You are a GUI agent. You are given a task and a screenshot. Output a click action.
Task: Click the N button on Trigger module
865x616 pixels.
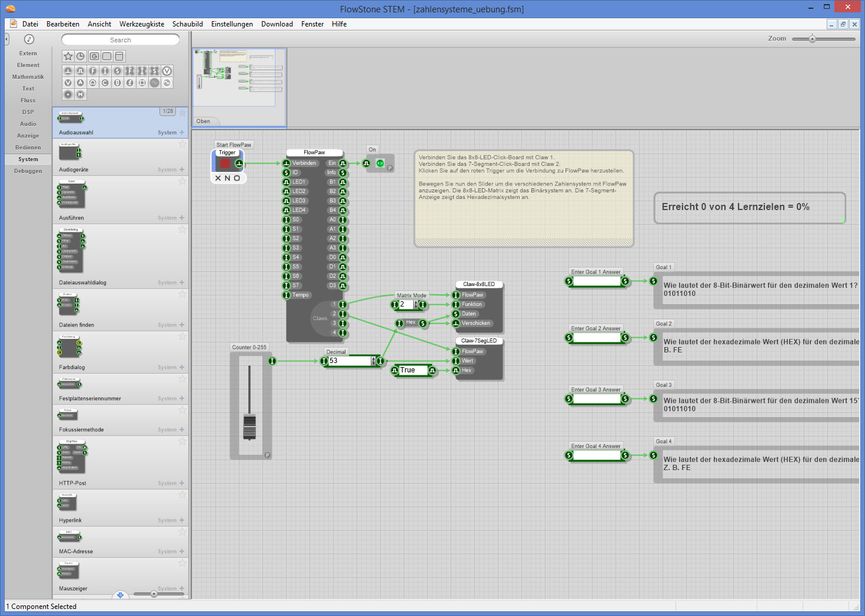(228, 178)
